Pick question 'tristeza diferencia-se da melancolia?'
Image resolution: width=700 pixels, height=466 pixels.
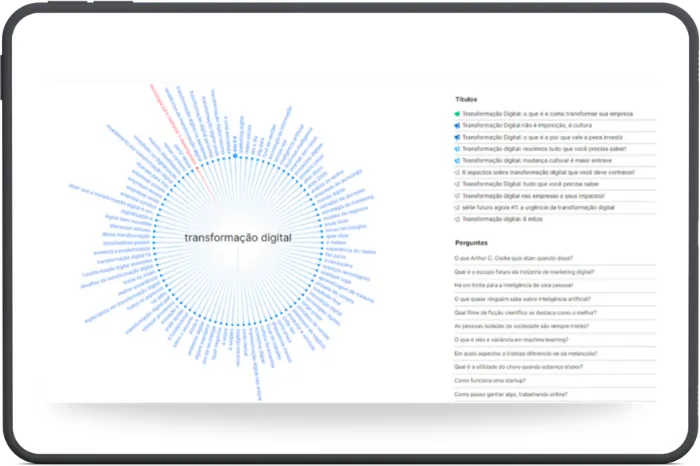(525, 354)
